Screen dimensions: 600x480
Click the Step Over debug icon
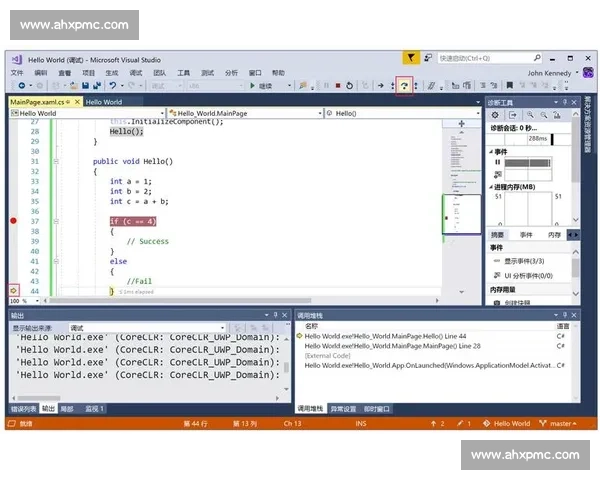coord(404,85)
